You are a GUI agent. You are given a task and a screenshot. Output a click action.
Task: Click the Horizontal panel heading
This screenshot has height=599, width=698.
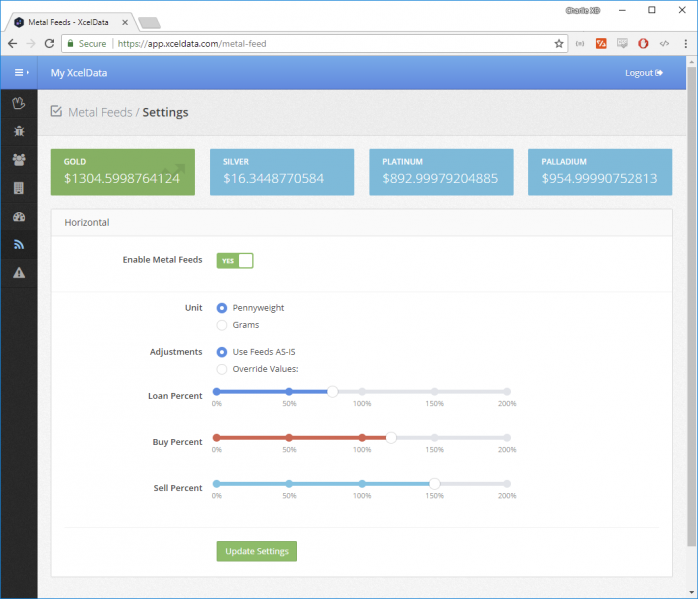87,223
